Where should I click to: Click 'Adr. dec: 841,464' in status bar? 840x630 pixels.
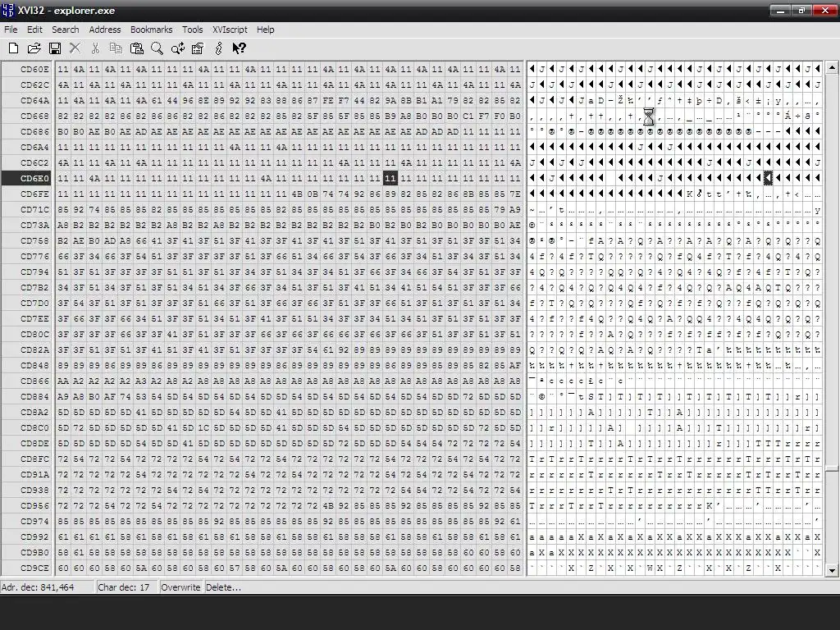click(38, 587)
